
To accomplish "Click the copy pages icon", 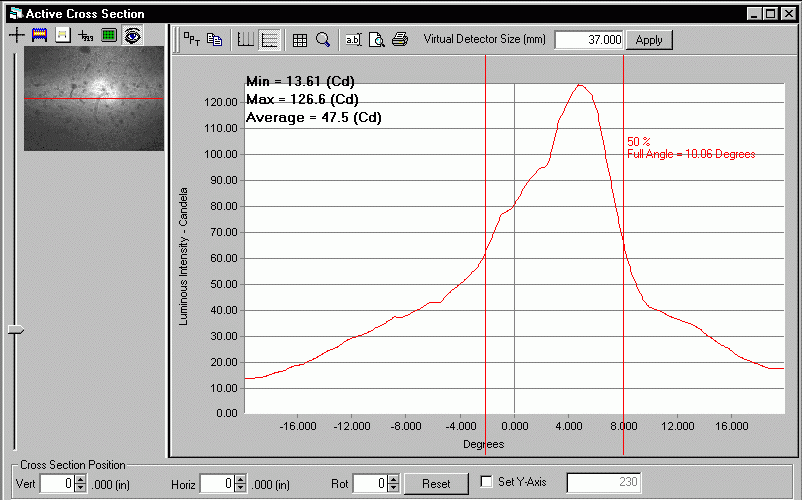I will pos(214,39).
